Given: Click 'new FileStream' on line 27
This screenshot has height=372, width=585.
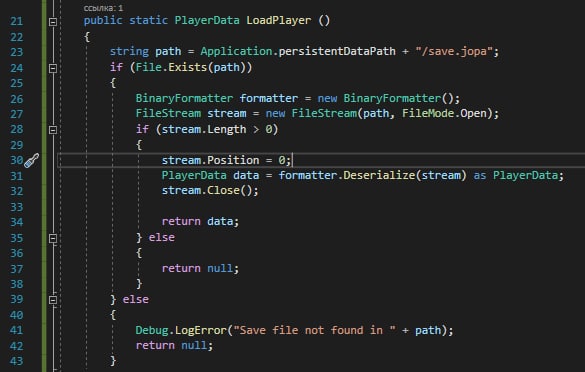Looking at the screenshot, I should pos(311,113).
